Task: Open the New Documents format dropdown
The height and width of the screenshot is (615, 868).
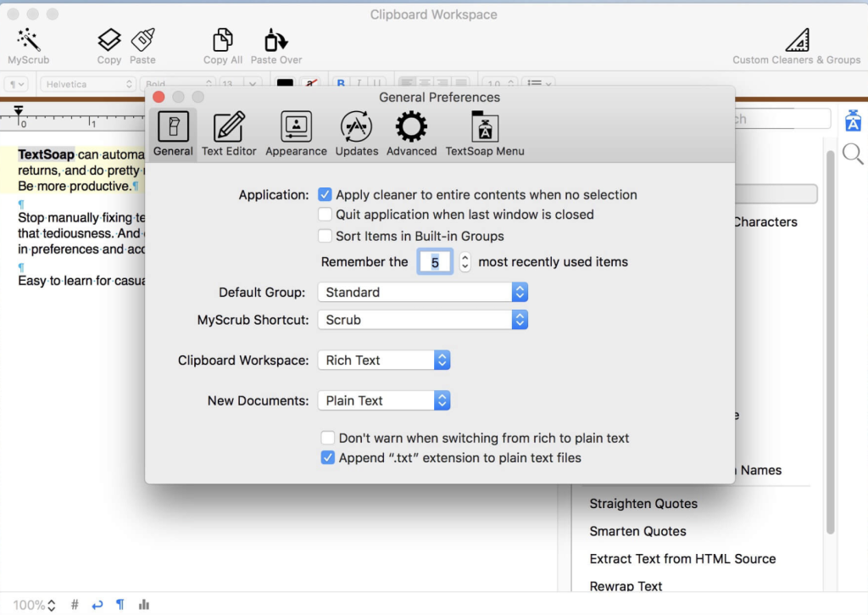Action: (x=384, y=400)
